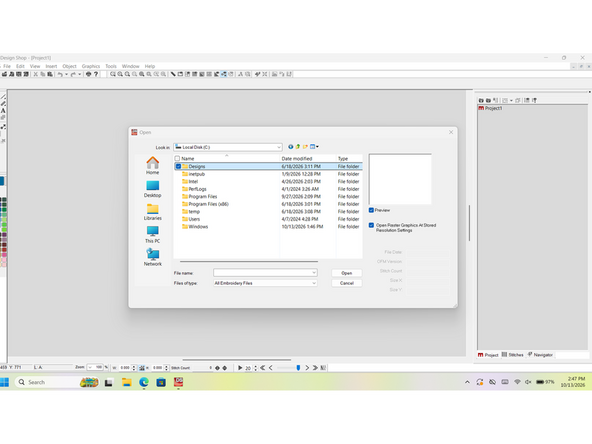Image resolution: width=592 pixels, height=444 pixels.
Task: Go to Desktop in places bar
Action: pos(153,189)
